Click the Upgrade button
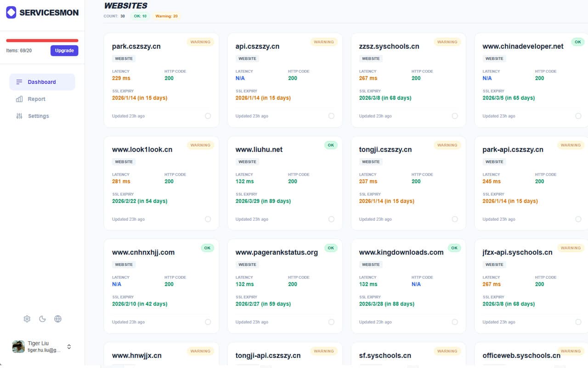The image size is (588, 368). tap(64, 51)
